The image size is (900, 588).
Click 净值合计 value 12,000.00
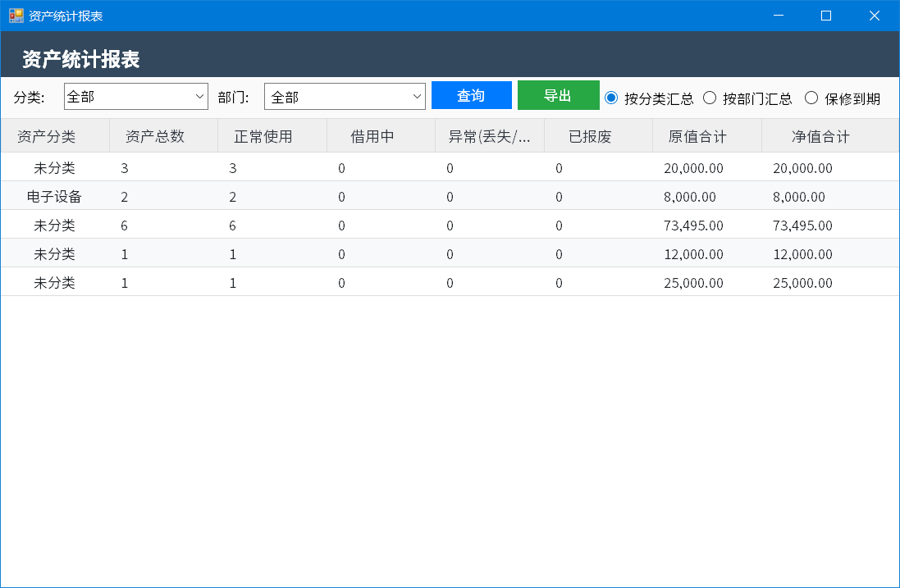tap(802, 254)
